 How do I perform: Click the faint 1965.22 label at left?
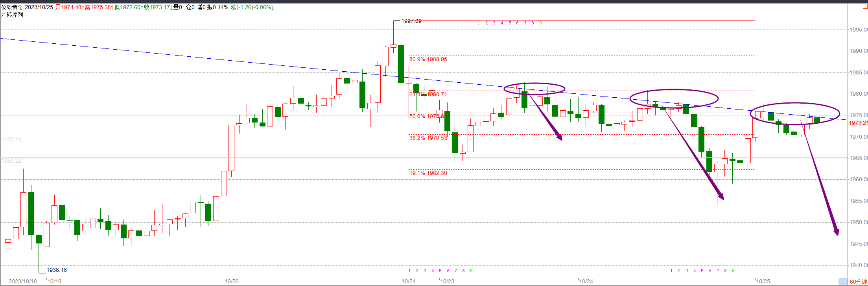(x=11, y=161)
